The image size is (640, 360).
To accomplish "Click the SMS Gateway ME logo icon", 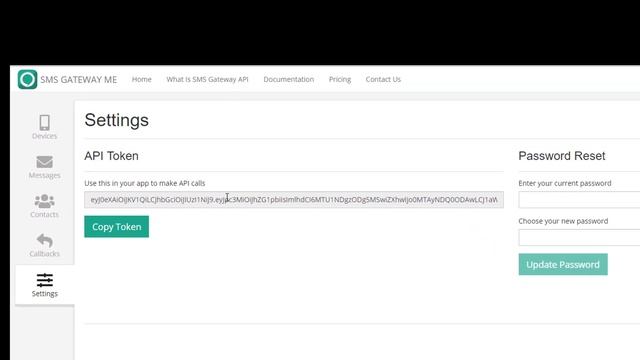I will pos(27,79).
